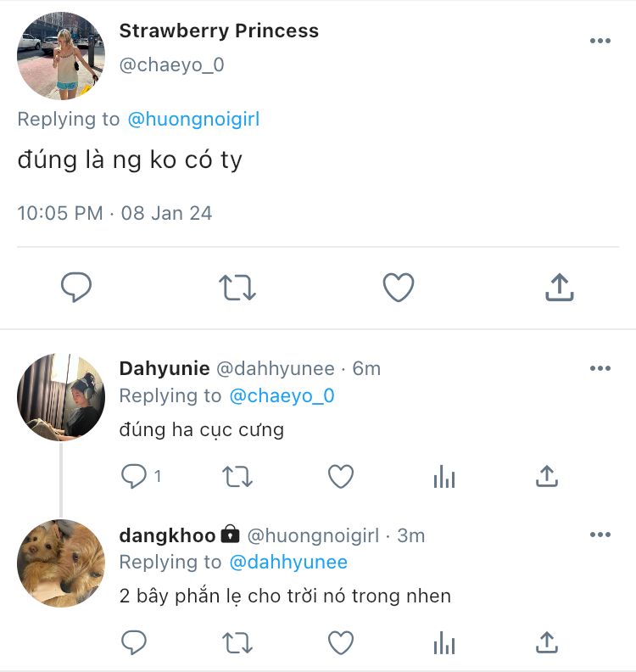
Task: View analytics for Dahyunie's reply
Action: [x=444, y=477]
